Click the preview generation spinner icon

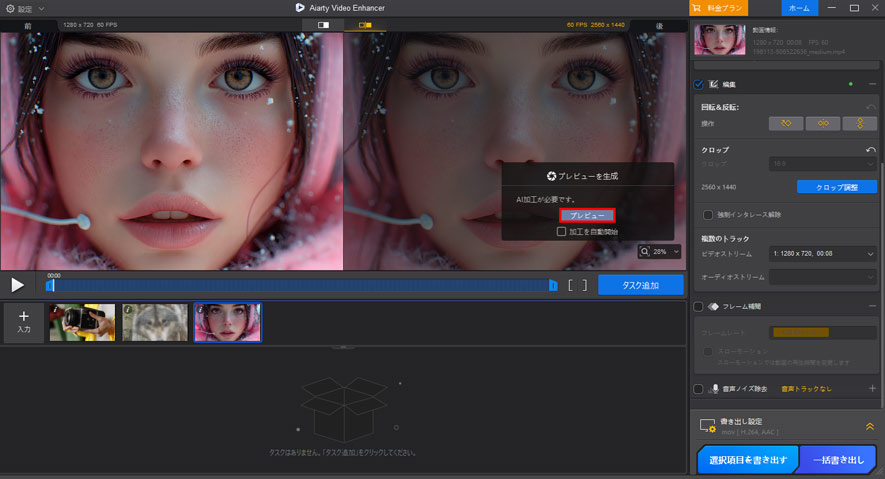[551, 177]
